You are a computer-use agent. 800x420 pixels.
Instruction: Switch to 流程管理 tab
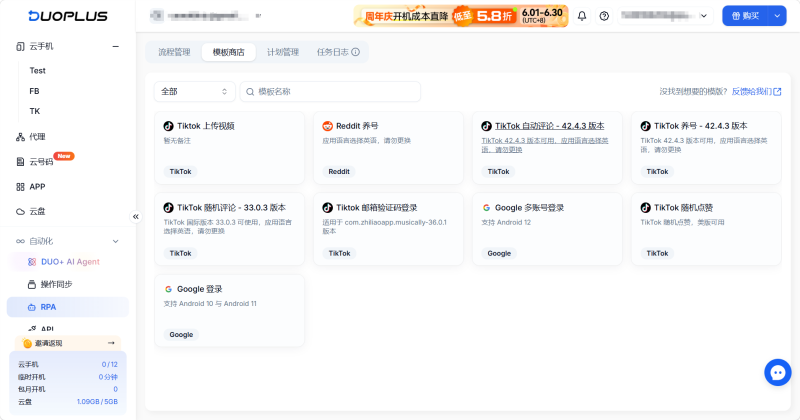174,52
